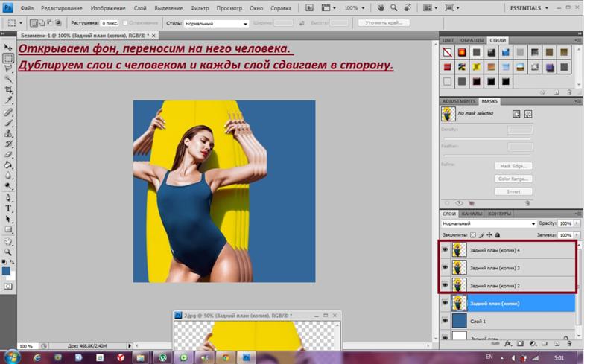Select the History Brush tool
The height and width of the screenshot is (364, 596).
coord(8,144)
